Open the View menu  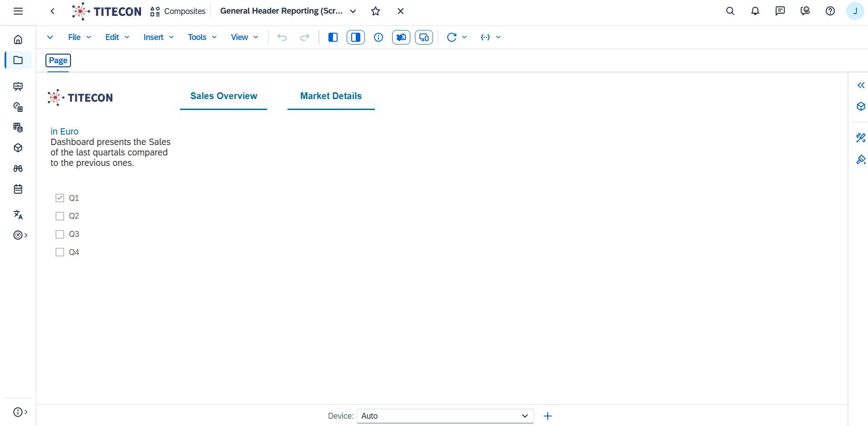point(245,37)
